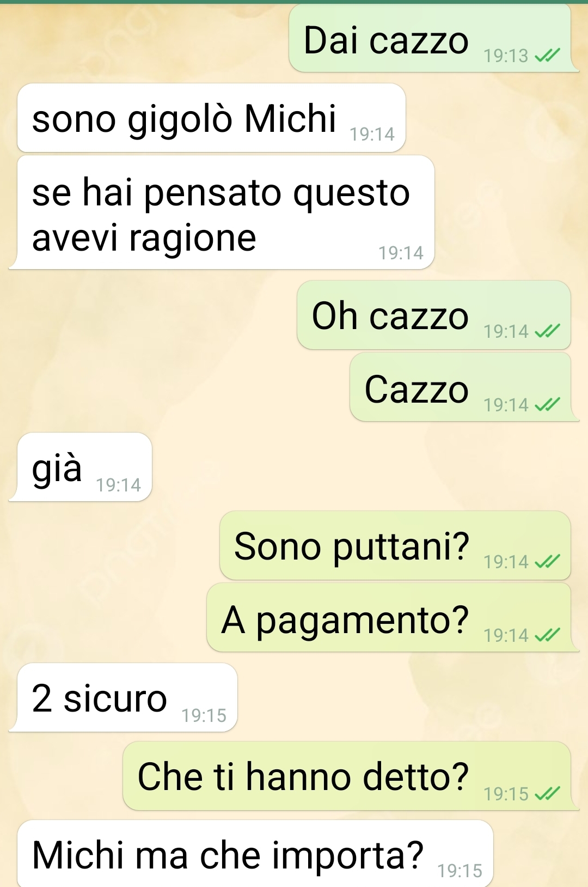Tap the double-check icon beside 'Cazzo' message
This screenshot has height=887, width=588.
547,404
